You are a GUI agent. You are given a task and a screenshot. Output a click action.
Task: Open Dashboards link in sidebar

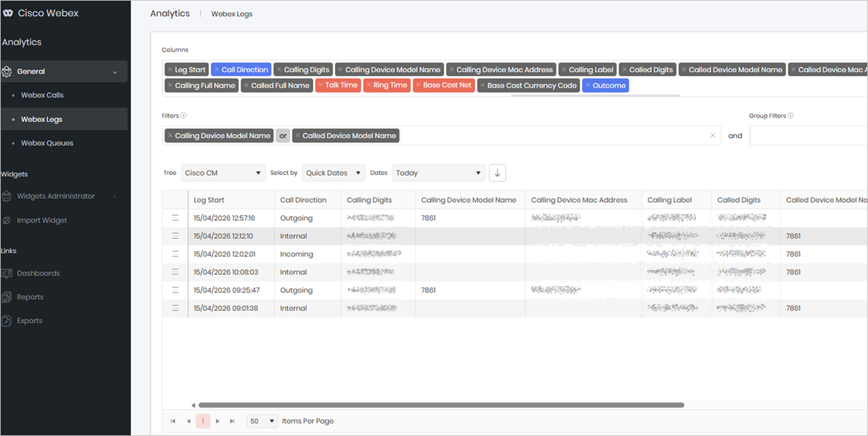click(x=38, y=273)
